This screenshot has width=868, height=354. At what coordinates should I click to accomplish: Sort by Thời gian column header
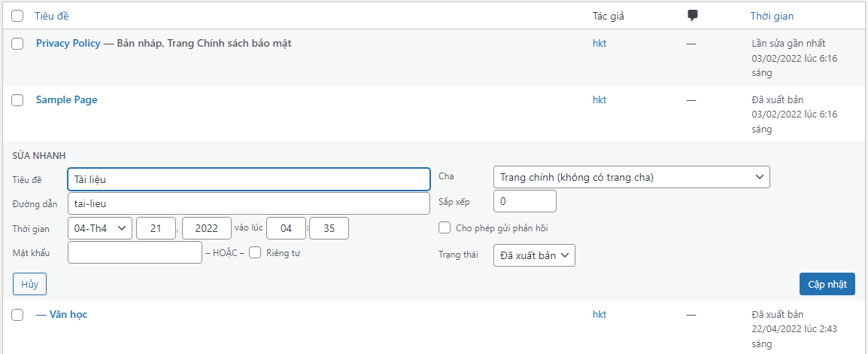pyautogui.click(x=772, y=16)
